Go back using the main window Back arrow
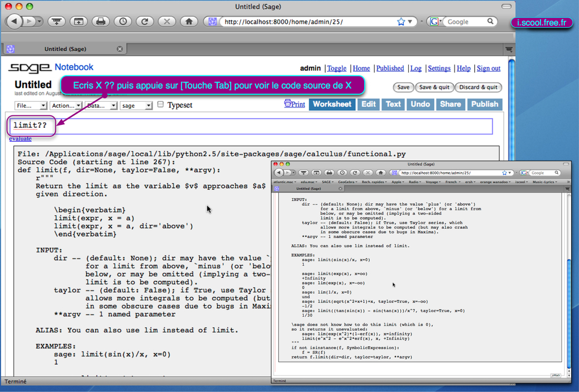Image resolution: width=579 pixels, height=392 pixels. (14, 21)
